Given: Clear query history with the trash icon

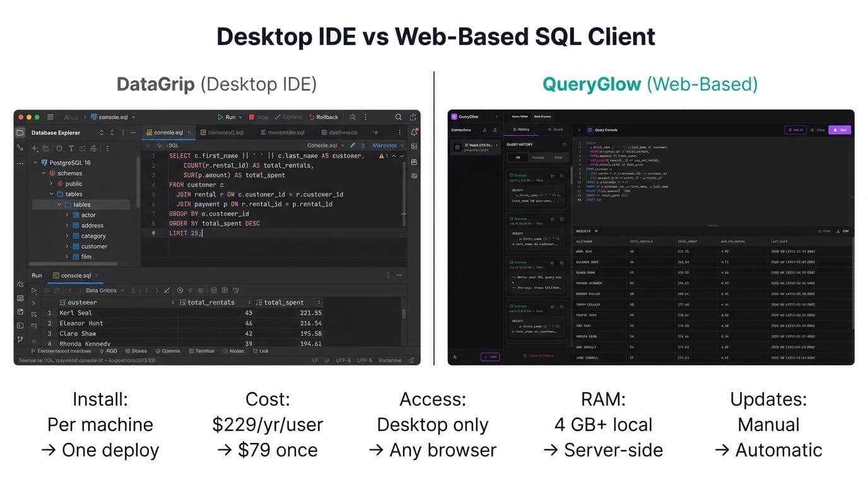Looking at the screenshot, I should [x=565, y=144].
